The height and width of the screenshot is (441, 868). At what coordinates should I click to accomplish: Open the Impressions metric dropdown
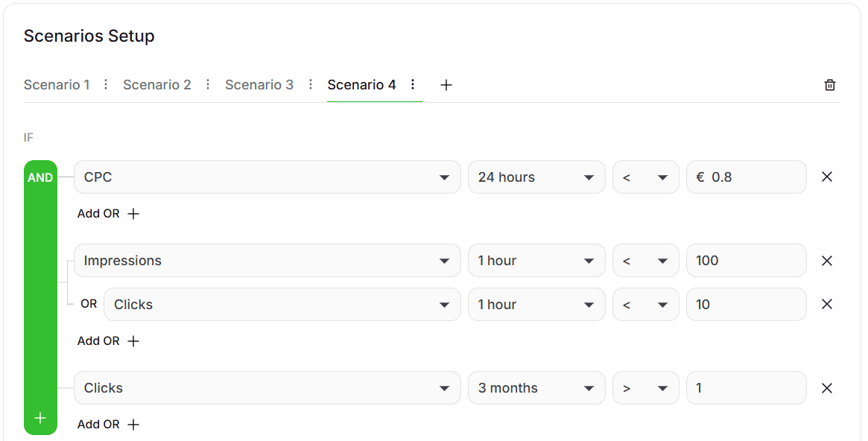[267, 261]
